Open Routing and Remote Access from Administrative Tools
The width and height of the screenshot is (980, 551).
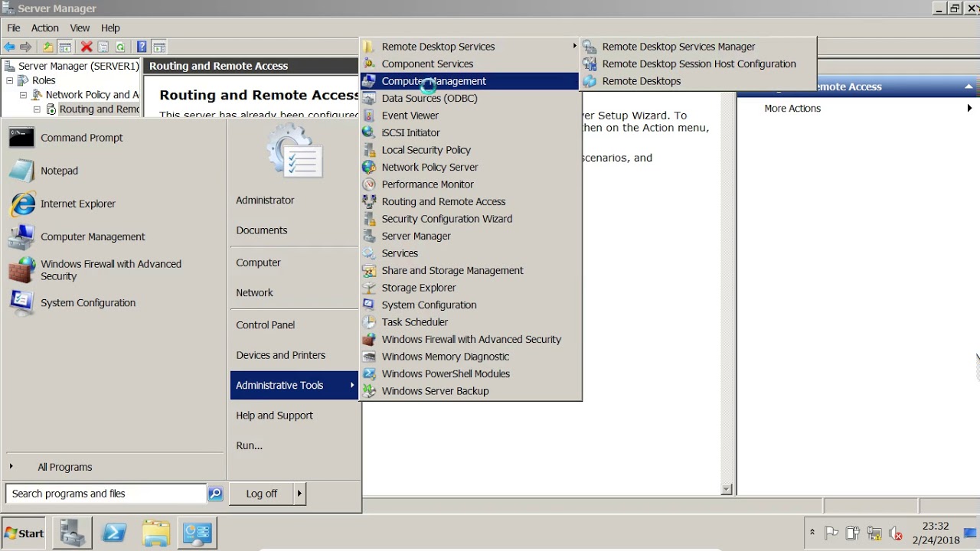pos(471,202)
